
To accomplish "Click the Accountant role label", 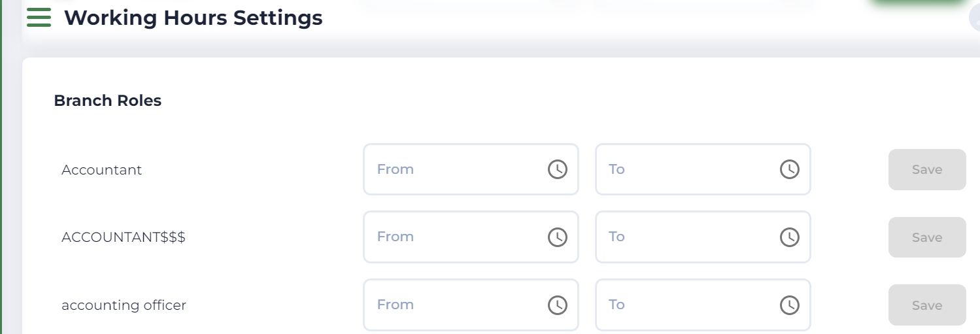I will click(x=101, y=170).
